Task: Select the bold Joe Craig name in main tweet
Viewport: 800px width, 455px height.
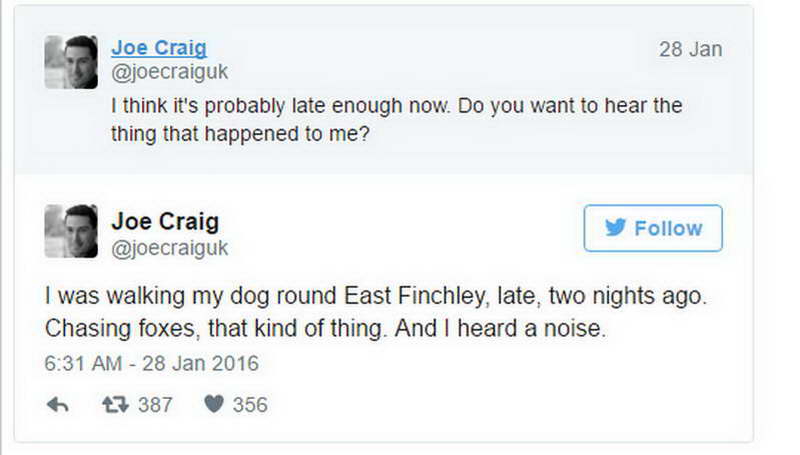Action: 165,221
